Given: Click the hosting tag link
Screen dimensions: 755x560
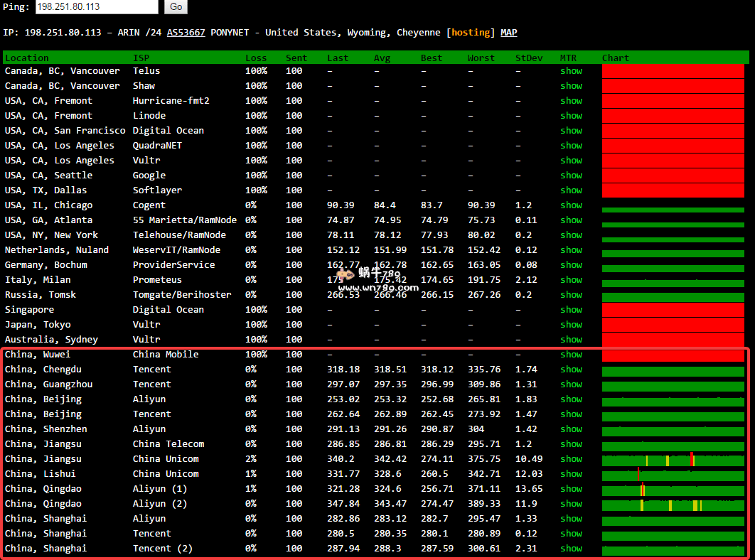Looking at the screenshot, I should (471, 33).
